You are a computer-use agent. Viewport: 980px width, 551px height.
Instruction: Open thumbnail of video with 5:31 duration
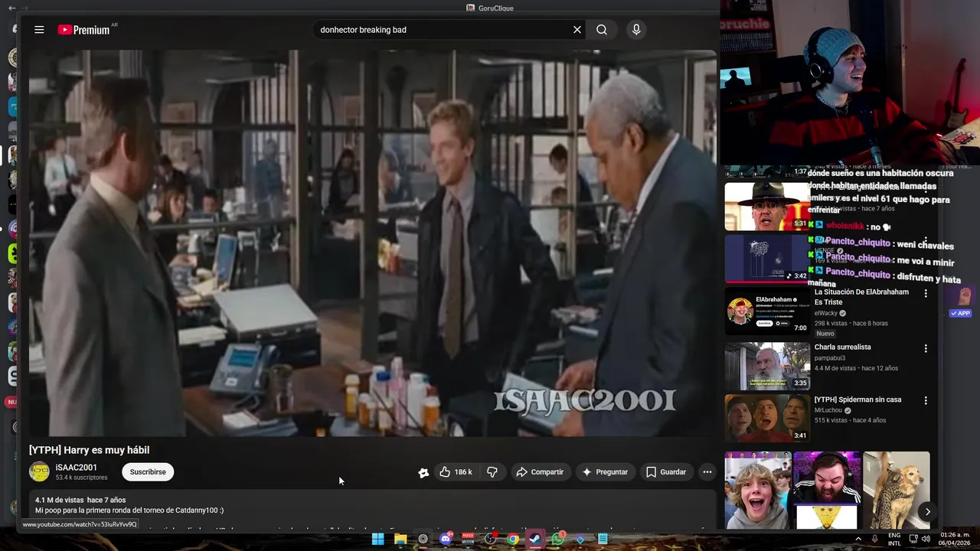tap(767, 207)
